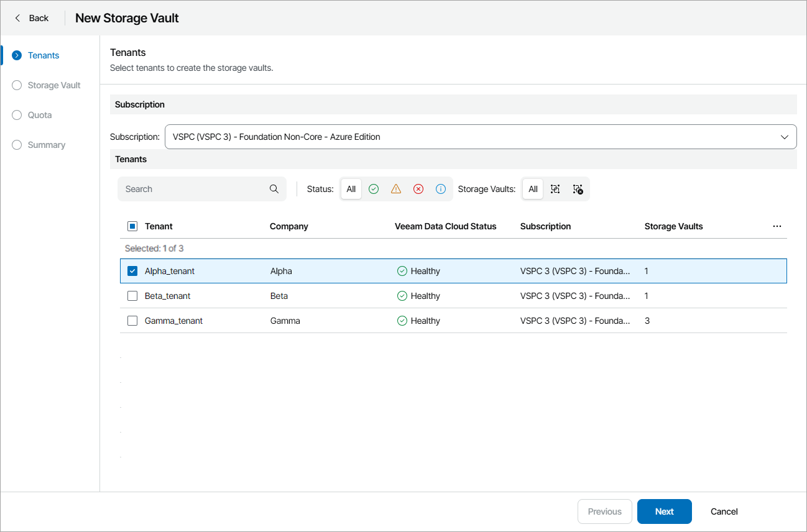Click inside the tenant Search field
Viewport: 807px width, 532px height.
(193, 188)
